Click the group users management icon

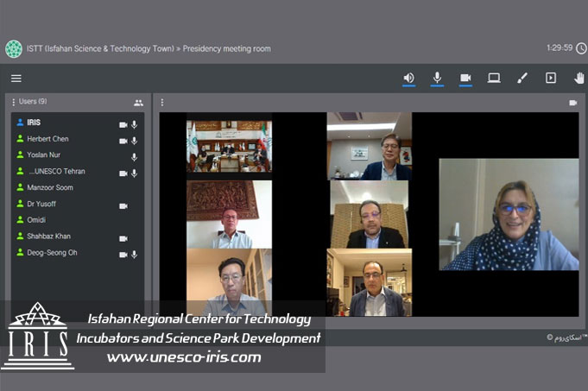coord(138,102)
